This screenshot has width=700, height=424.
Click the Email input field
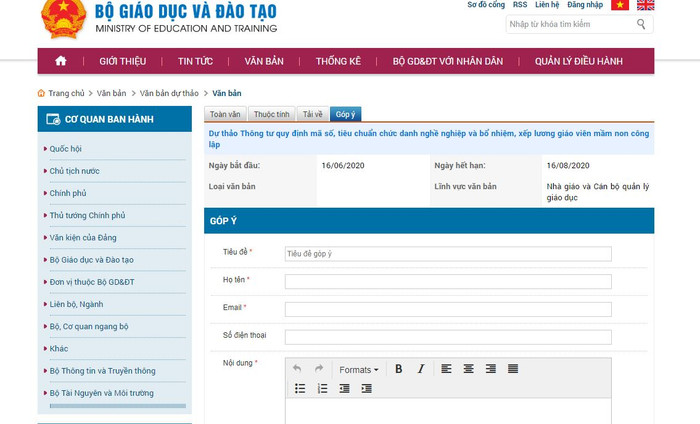pyautogui.click(x=447, y=309)
